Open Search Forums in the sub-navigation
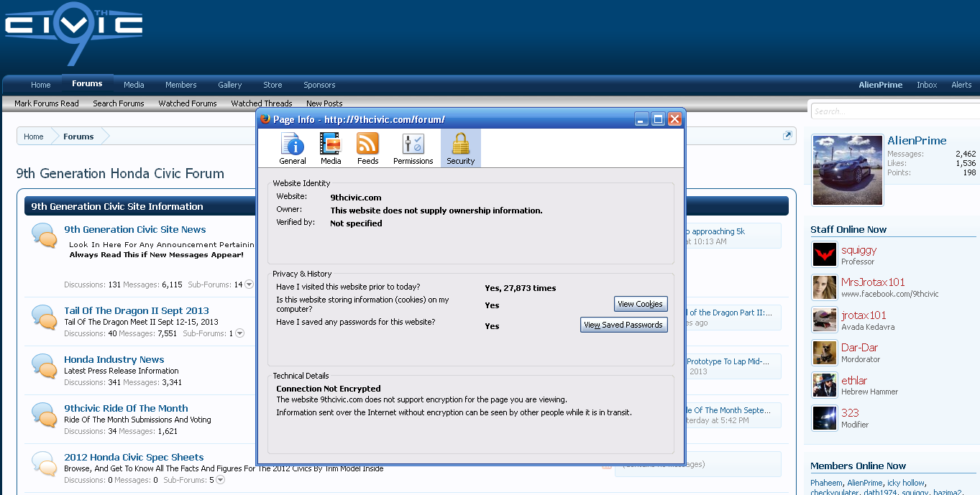980x495 pixels. click(119, 103)
